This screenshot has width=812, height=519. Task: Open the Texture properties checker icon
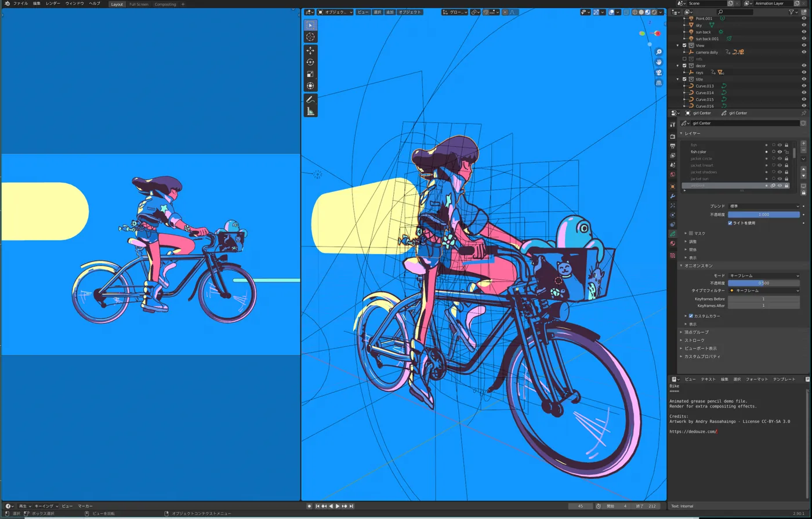pos(673,255)
